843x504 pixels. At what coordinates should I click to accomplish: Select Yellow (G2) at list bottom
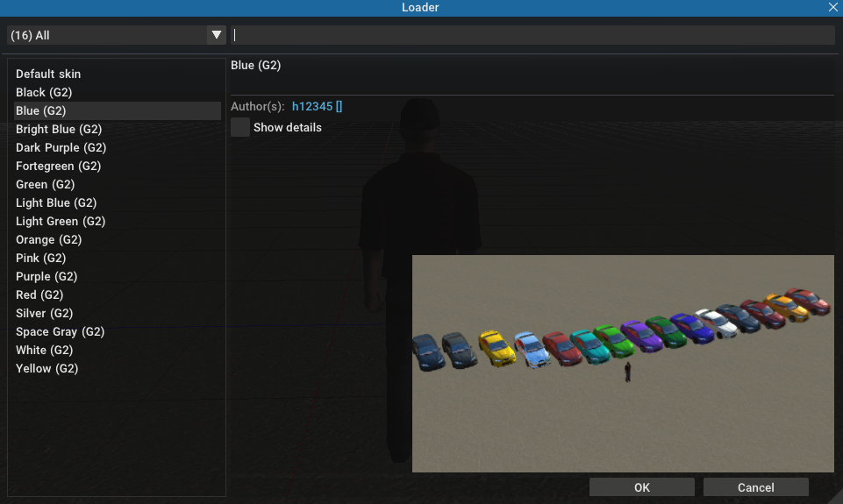click(x=46, y=369)
